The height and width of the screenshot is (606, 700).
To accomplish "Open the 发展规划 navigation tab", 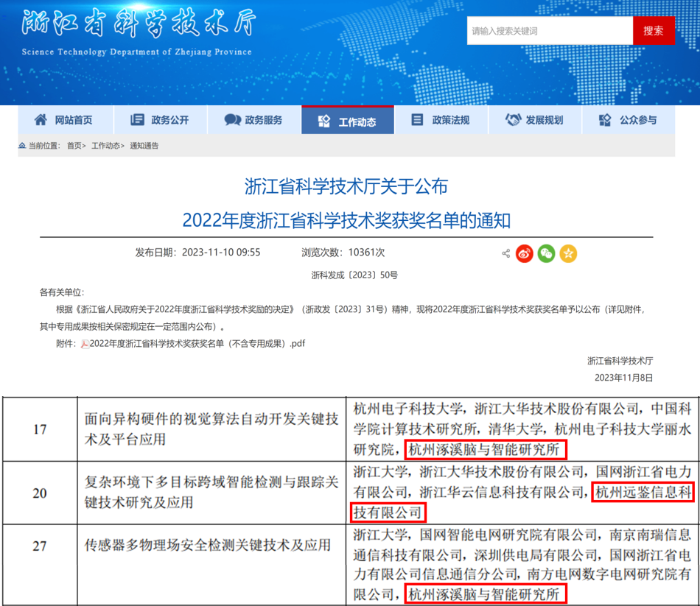I will coord(535,120).
